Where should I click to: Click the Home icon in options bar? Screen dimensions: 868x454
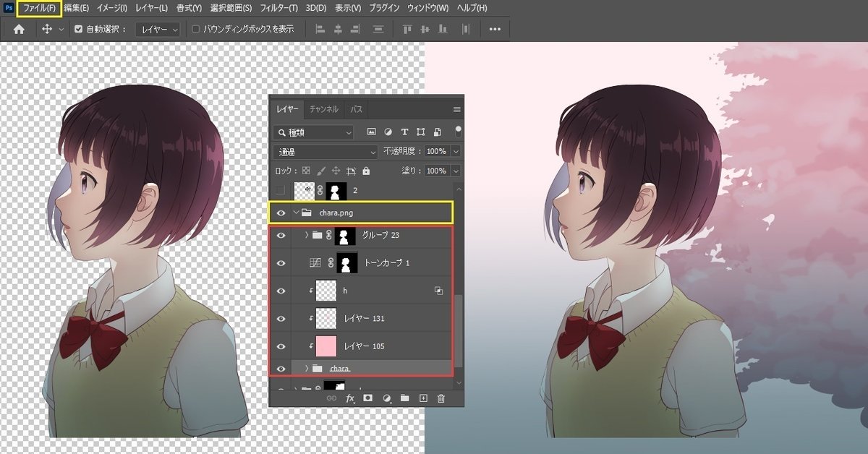[x=19, y=30]
